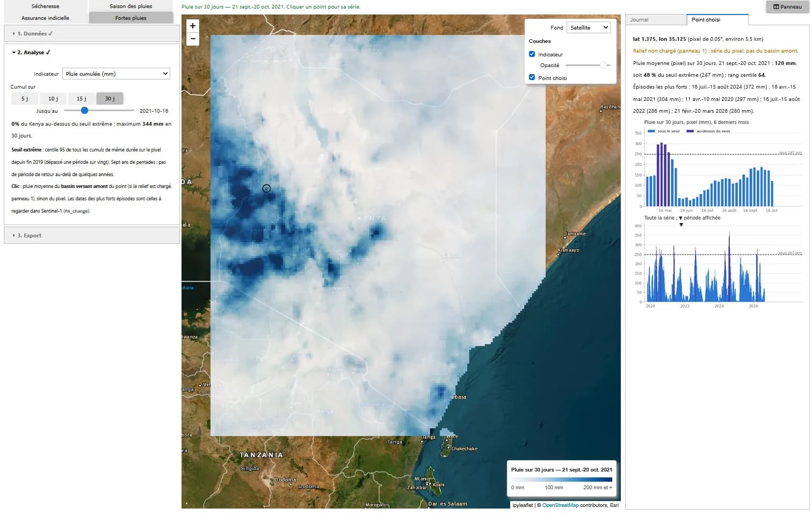Uncheck the Point choisi layer checkbox
812x515 pixels.
click(x=532, y=78)
